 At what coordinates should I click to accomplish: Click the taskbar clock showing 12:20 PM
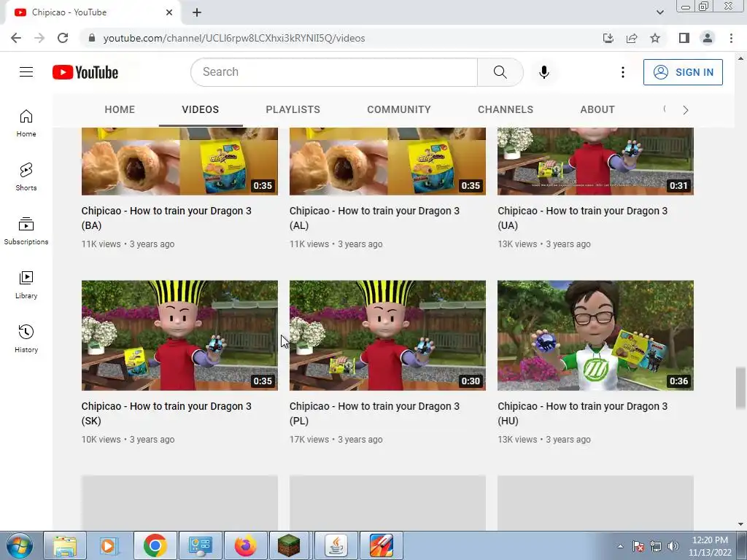click(x=710, y=546)
